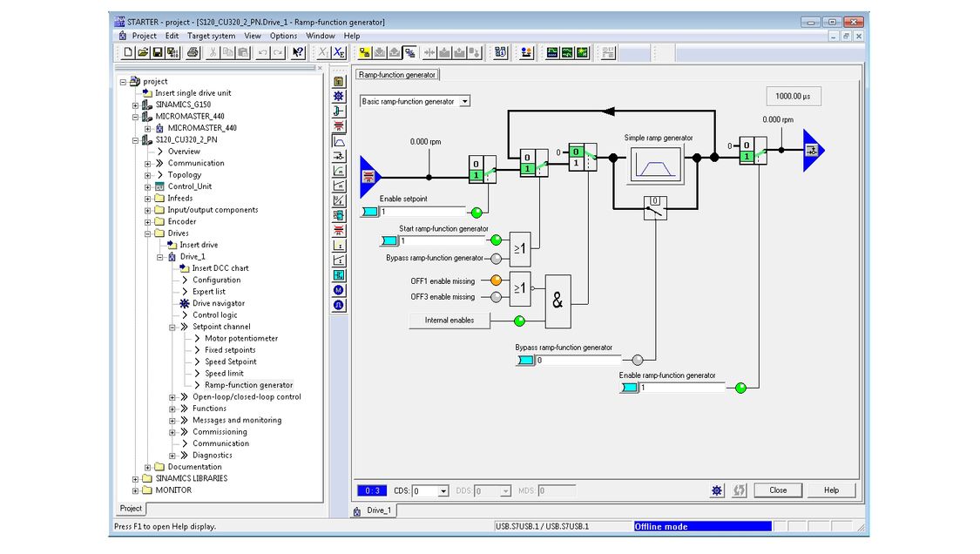
Task: Select the Project tab under the tree
Action: tap(131, 509)
